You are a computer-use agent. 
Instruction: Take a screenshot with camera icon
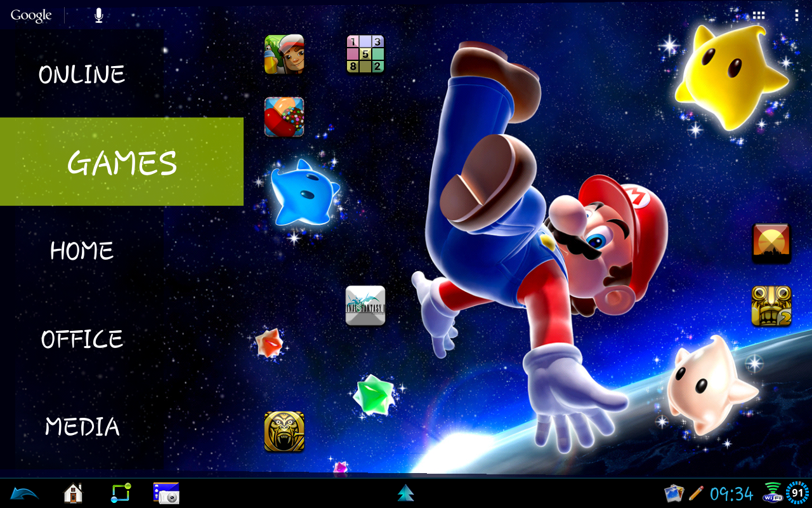tap(166, 493)
